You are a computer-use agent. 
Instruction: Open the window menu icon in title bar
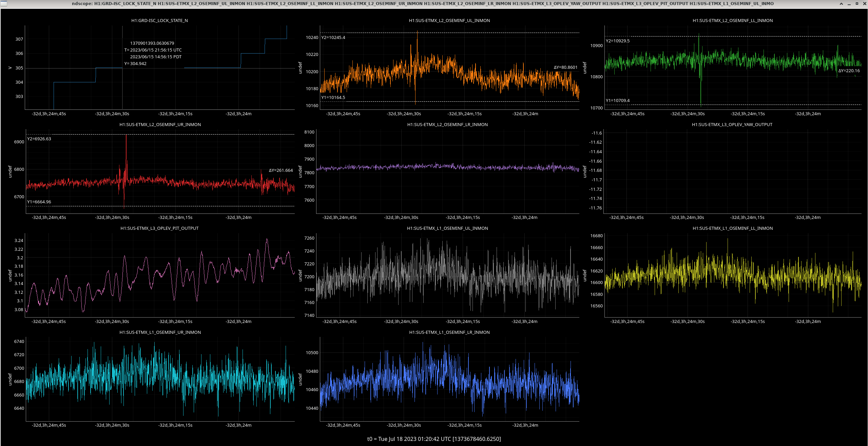click(3, 3)
